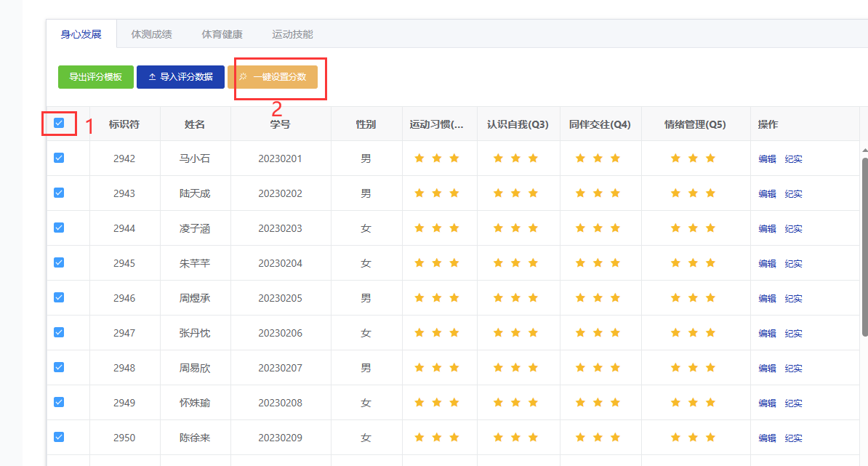Click second star in 同伴交往(Q4) for 陆天成
The image size is (868, 466).
pyautogui.click(x=598, y=193)
